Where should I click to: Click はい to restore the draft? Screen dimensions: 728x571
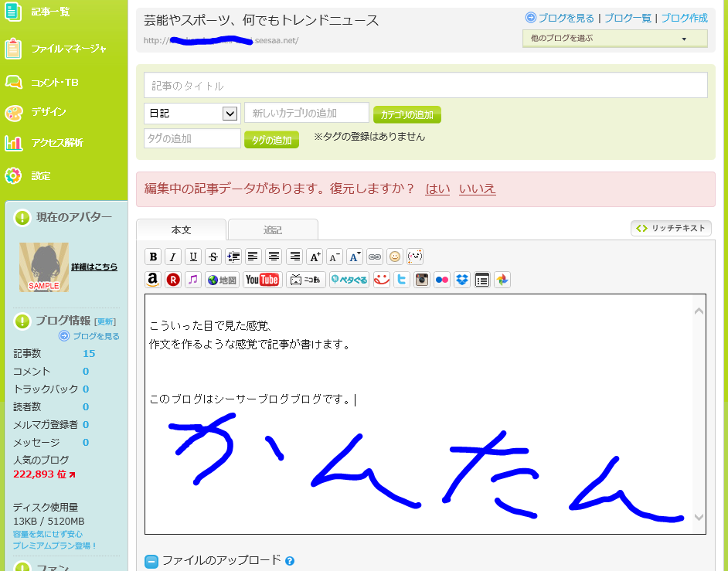point(437,189)
